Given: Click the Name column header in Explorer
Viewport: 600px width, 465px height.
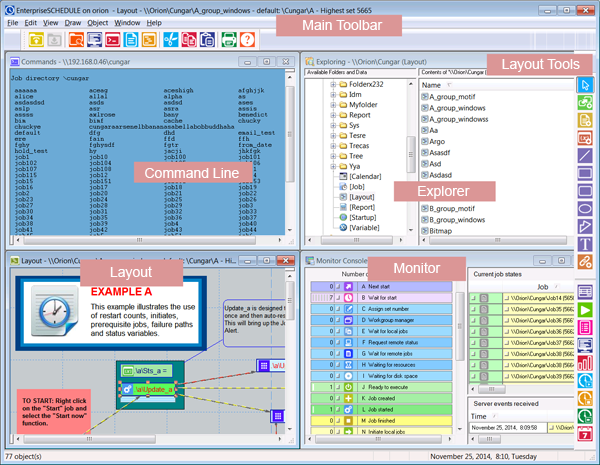Looking at the screenshot, I should click(431, 85).
